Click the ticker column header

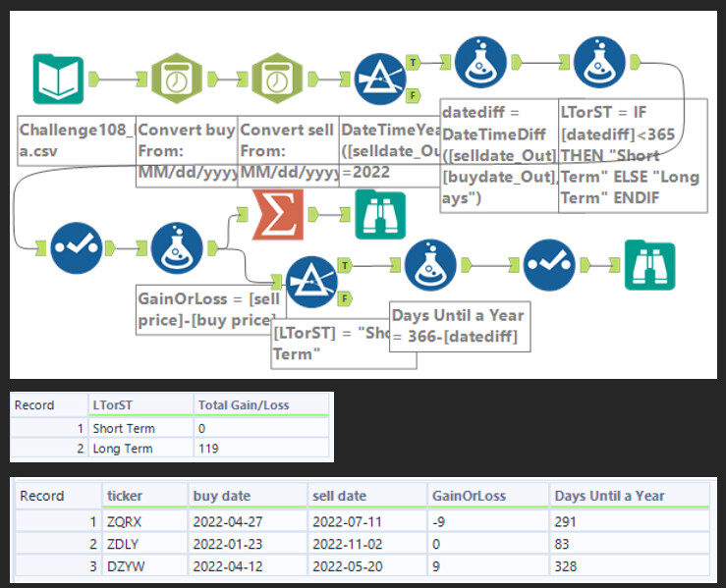pyautogui.click(x=145, y=496)
